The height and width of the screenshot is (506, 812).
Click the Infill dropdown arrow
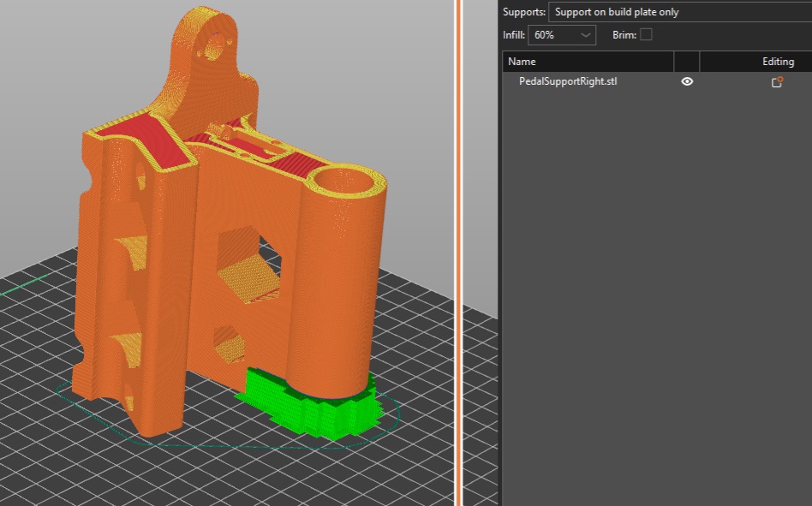[x=586, y=35]
